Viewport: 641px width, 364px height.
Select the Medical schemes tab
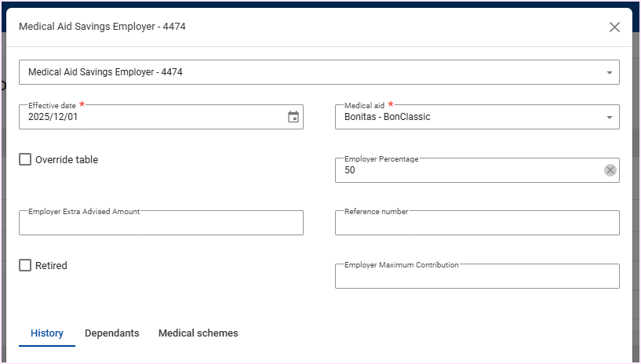coord(198,333)
